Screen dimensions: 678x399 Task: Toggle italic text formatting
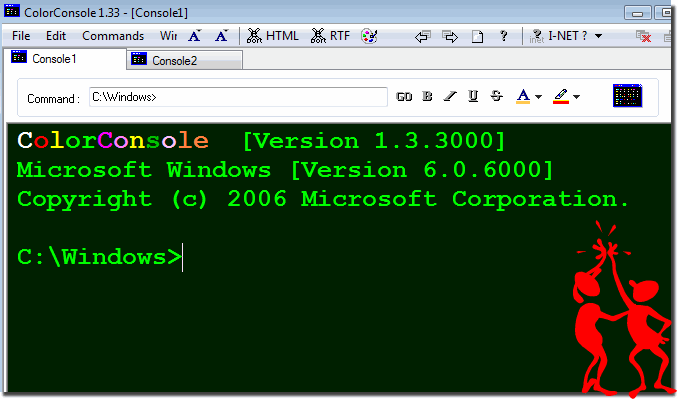point(450,96)
